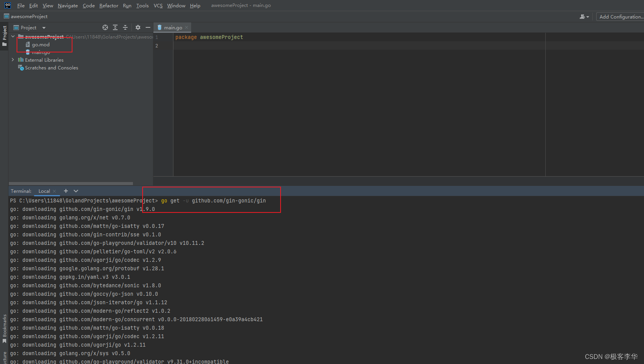644x364 pixels.
Task: Click the modern-go/concurrent download line
Action: click(x=136, y=320)
